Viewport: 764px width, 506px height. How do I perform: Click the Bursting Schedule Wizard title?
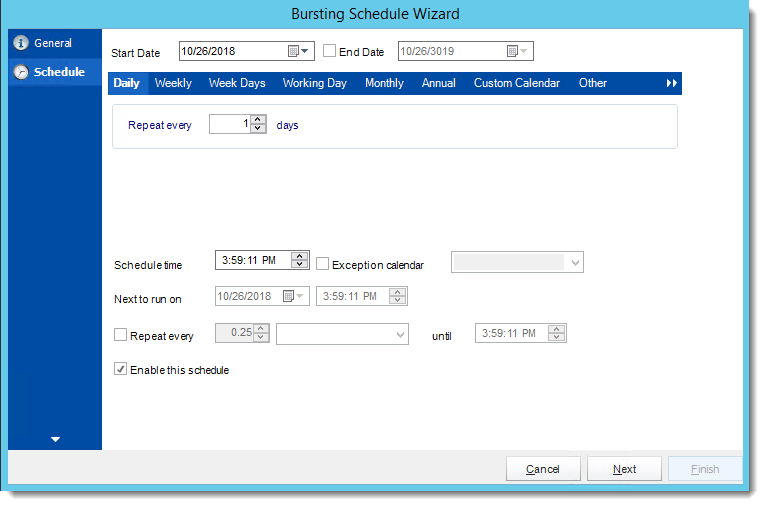(375, 14)
